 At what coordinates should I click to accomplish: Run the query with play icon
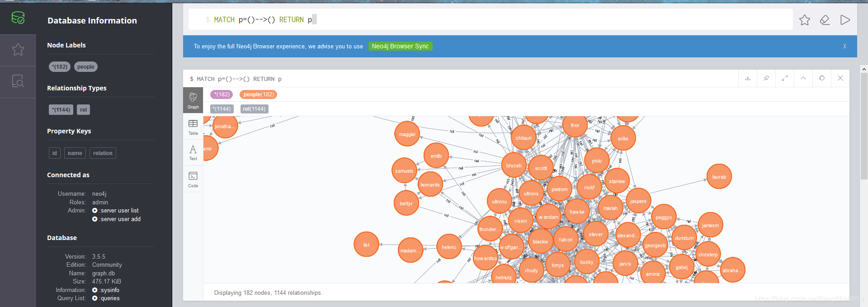click(x=845, y=20)
